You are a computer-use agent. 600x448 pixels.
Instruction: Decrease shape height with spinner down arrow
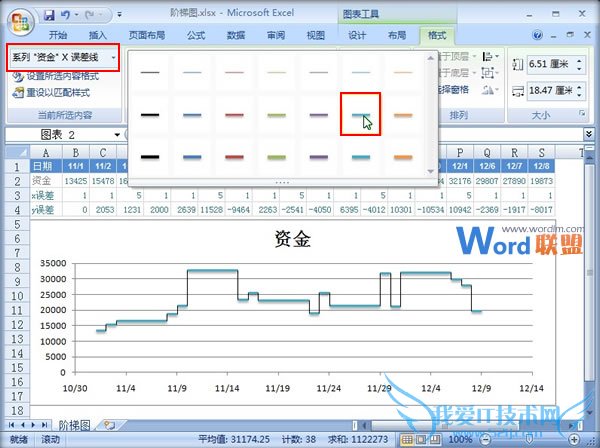click(579, 68)
